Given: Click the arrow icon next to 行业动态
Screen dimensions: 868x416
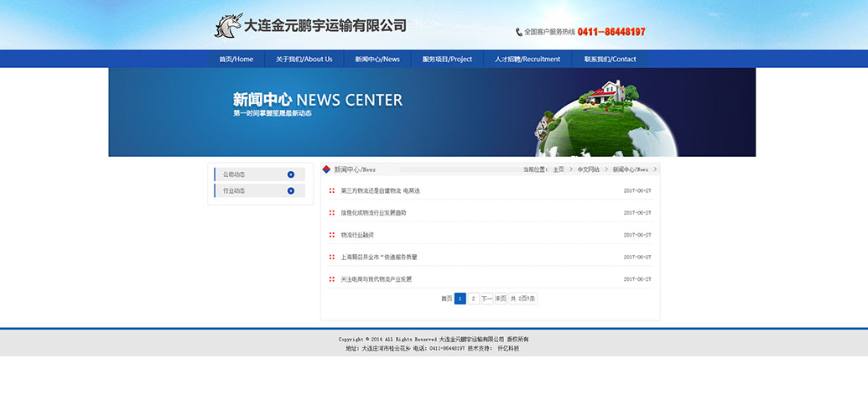Looking at the screenshot, I should tap(291, 190).
